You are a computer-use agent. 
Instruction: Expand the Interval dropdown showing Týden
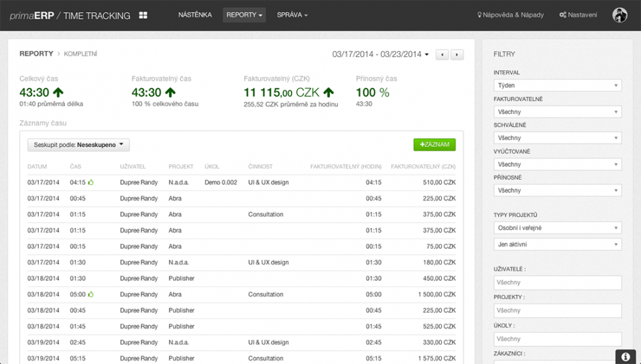pyautogui.click(x=557, y=86)
